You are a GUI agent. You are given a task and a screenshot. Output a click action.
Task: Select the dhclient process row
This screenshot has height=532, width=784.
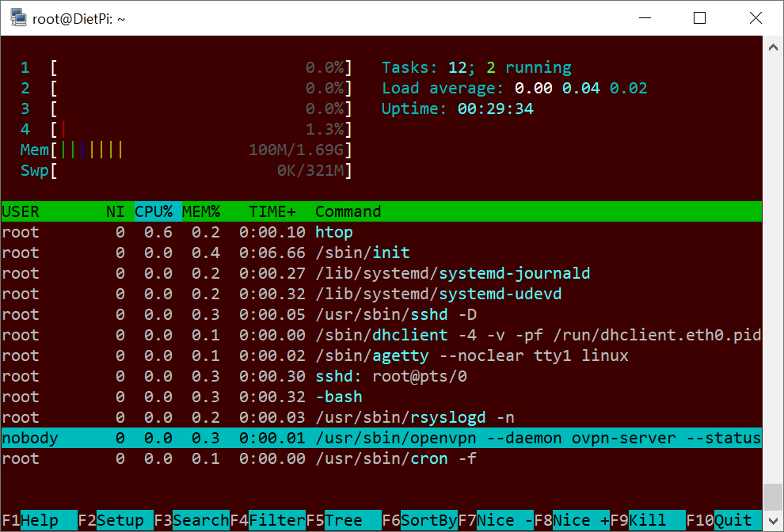[382, 335]
